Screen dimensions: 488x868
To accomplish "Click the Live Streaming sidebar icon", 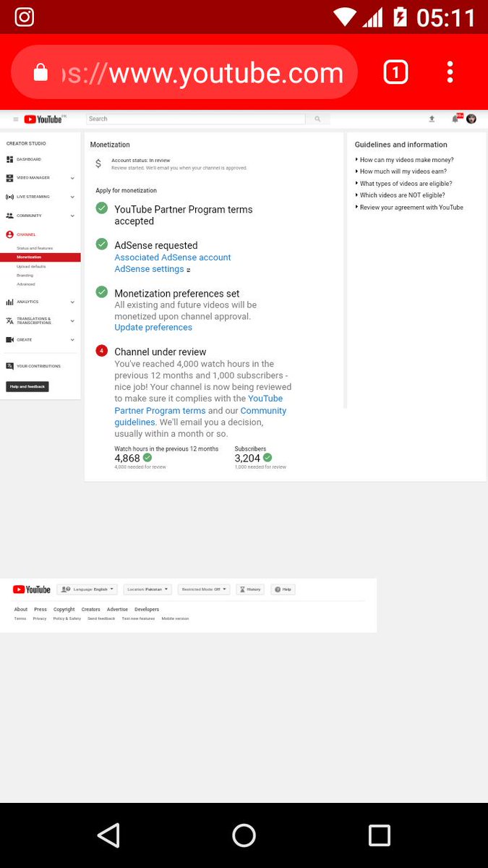I will 10,197.
